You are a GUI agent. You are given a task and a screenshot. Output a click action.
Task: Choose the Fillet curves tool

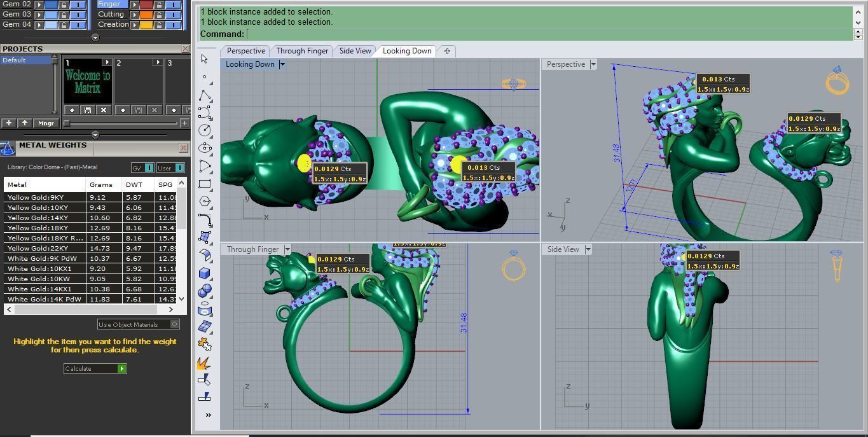coord(205,220)
